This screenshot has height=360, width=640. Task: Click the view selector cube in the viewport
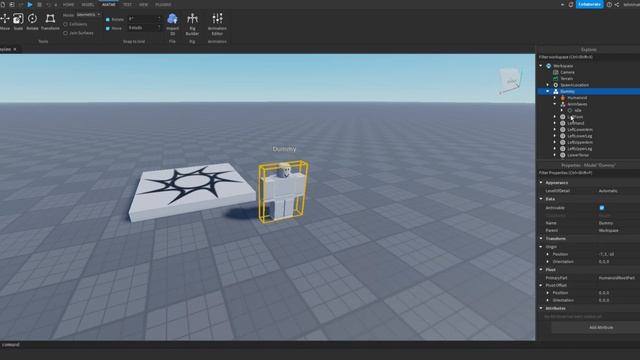coord(509,81)
